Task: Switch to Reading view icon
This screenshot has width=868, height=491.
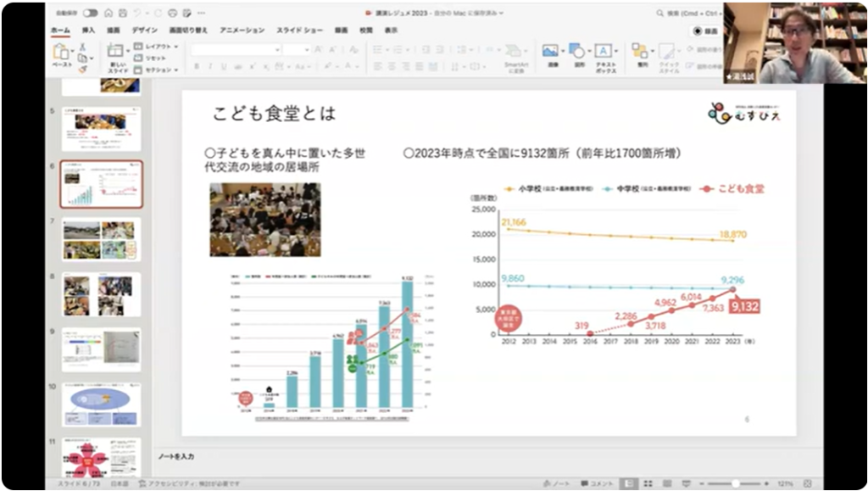Action: (667, 484)
